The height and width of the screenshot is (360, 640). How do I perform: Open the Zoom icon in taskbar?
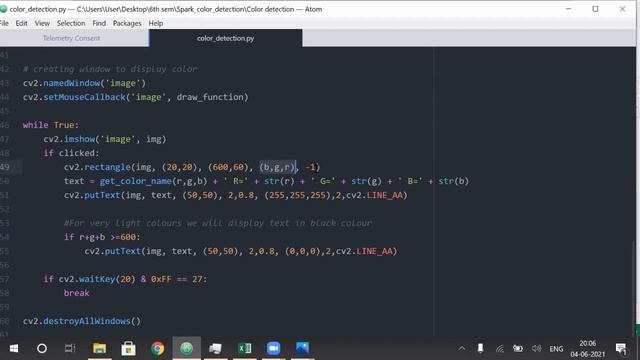(x=273, y=348)
